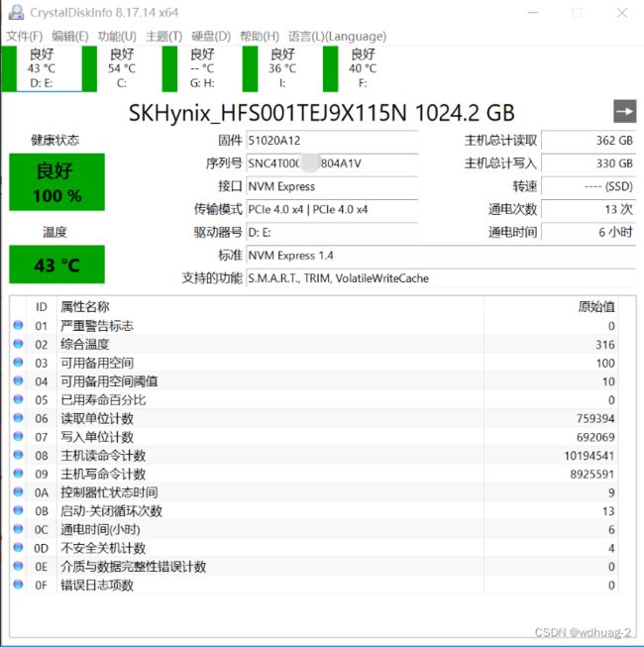644x647 pixels.
Task: Click the blue status dot for 严重警告标志
Action: coord(18,325)
